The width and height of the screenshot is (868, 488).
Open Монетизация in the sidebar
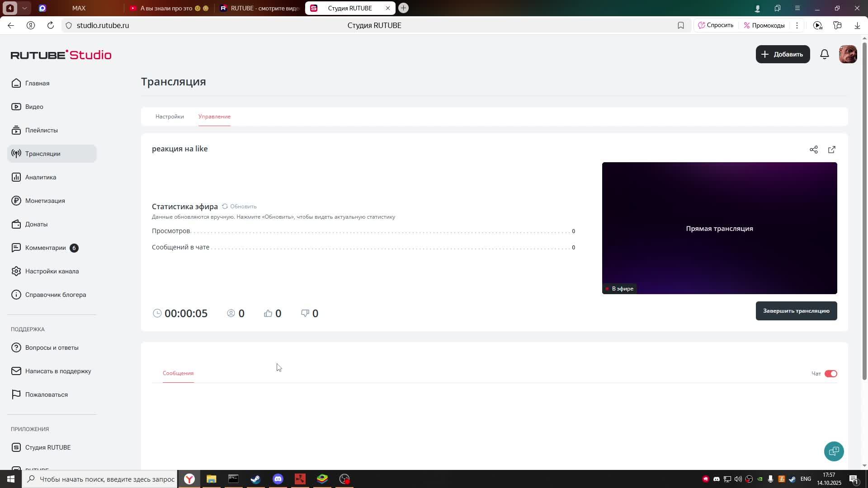coord(45,201)
